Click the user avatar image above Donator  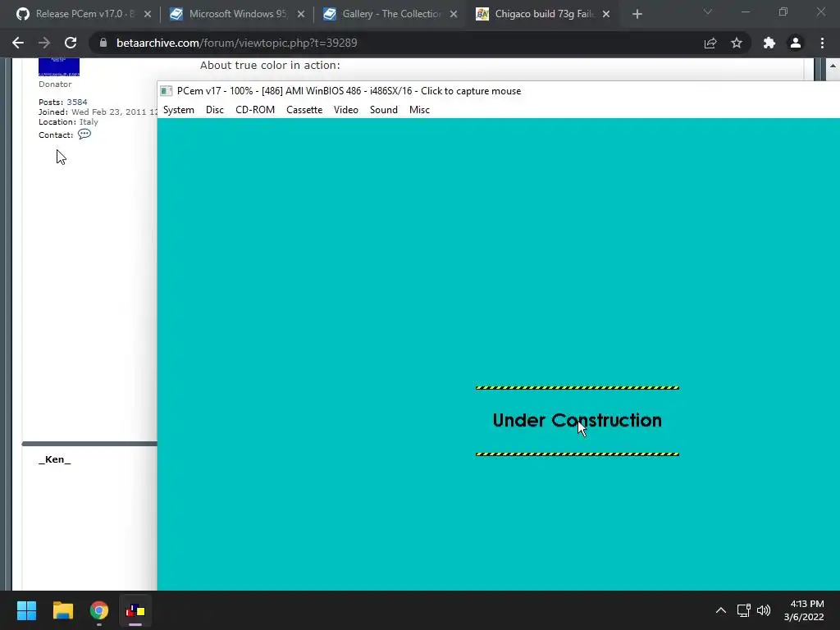coord(59,67)
